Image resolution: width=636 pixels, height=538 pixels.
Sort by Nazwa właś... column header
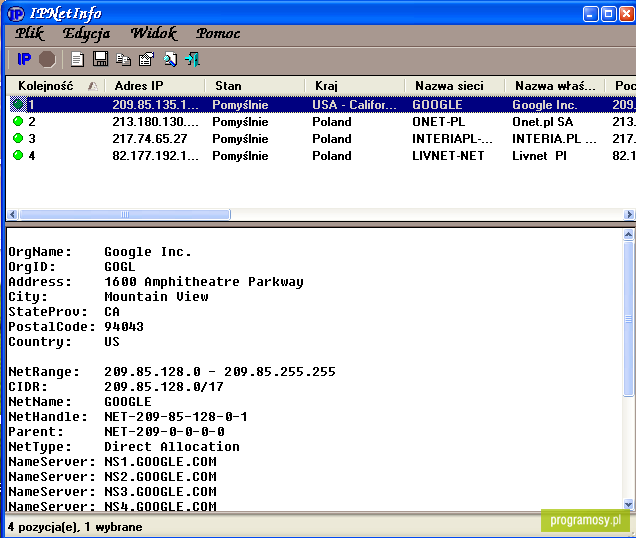click(x=554, y=86)
